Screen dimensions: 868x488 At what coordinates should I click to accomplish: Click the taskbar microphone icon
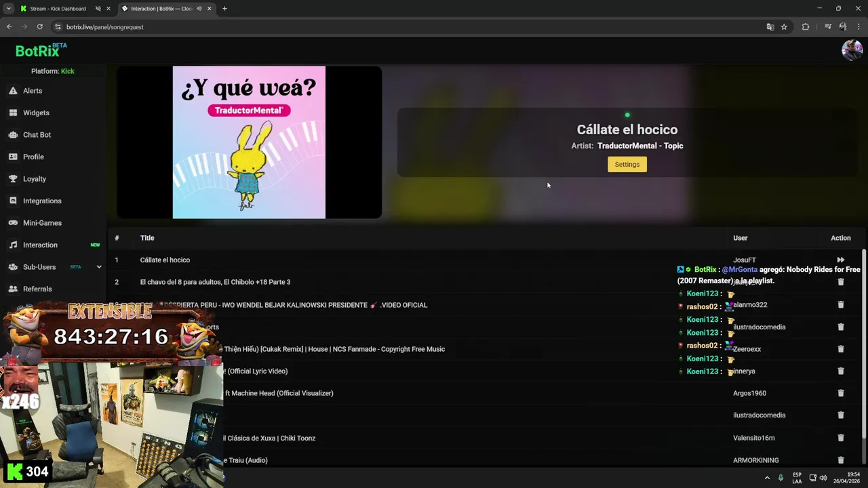(x=781, y=478)
